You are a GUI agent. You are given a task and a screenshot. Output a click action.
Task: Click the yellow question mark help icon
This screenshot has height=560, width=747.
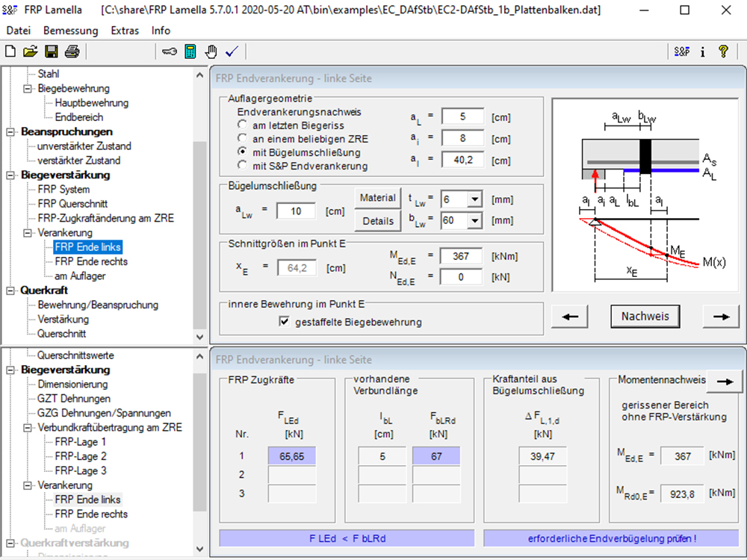[723, 51]
